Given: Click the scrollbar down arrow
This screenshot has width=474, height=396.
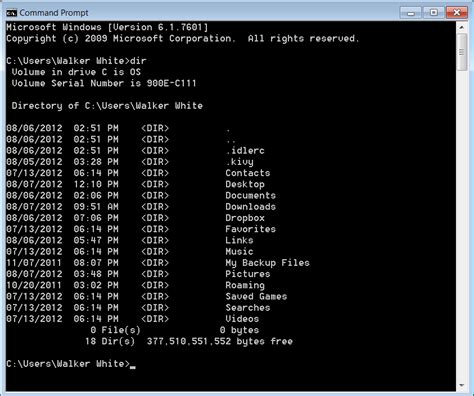Looking at the screenshot, I should [462, 386].
